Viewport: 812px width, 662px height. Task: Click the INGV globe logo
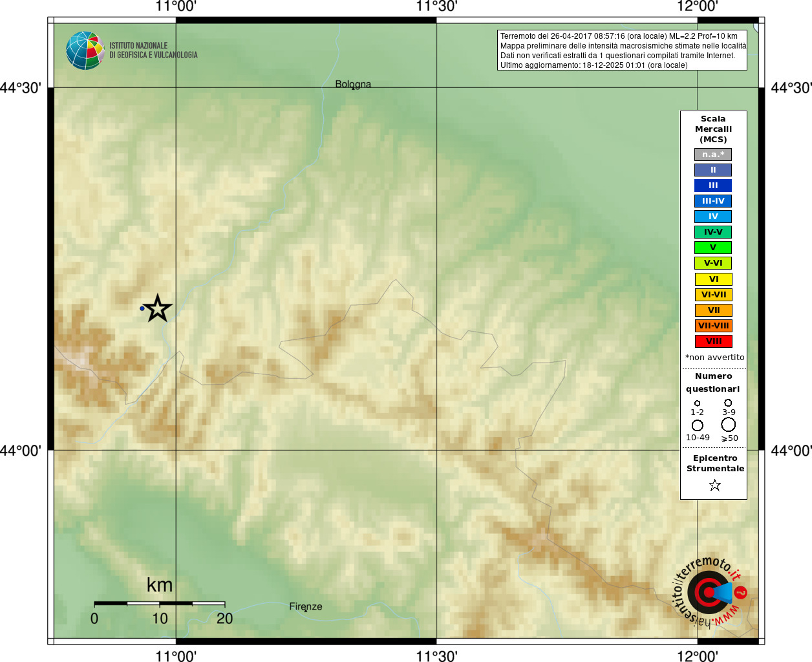point(85,50)
